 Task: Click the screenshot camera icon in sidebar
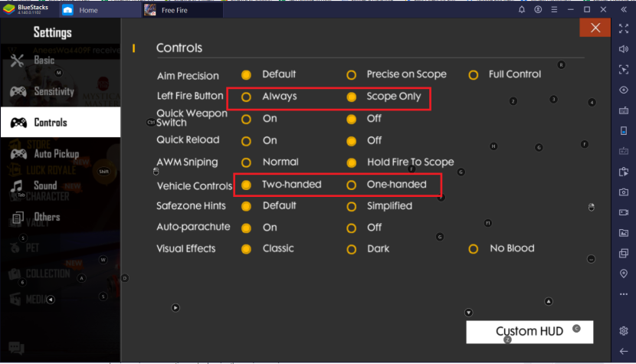624,192
